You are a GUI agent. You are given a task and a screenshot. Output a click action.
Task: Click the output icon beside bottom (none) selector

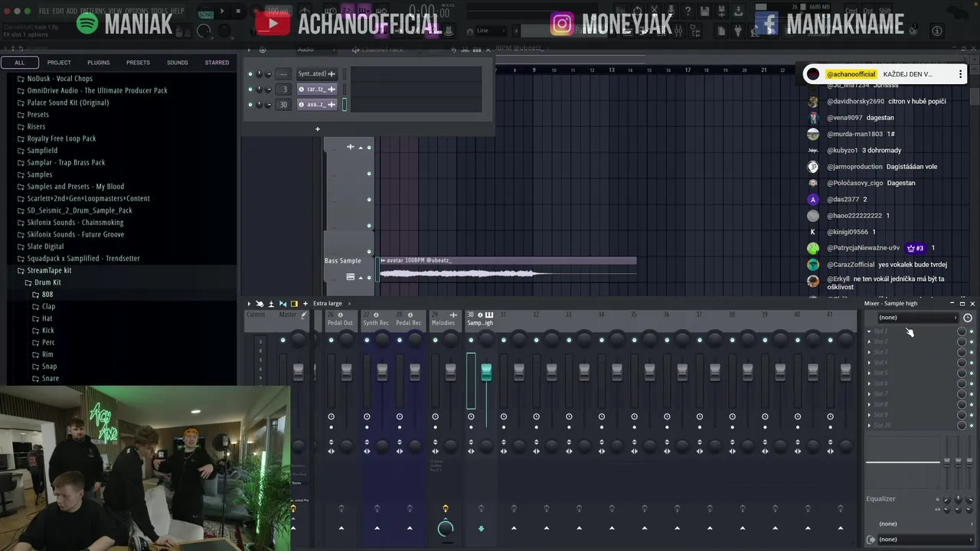pyautogui.click(x=871, y=540)
